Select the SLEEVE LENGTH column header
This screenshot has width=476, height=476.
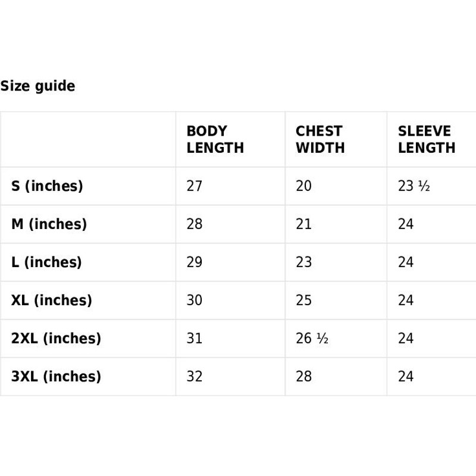426,139
